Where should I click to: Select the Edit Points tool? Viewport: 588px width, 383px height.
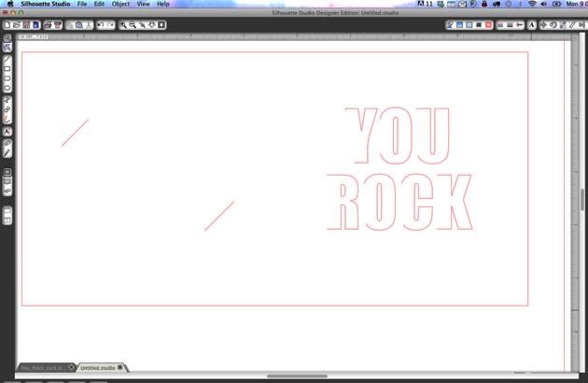coord(7,48)
